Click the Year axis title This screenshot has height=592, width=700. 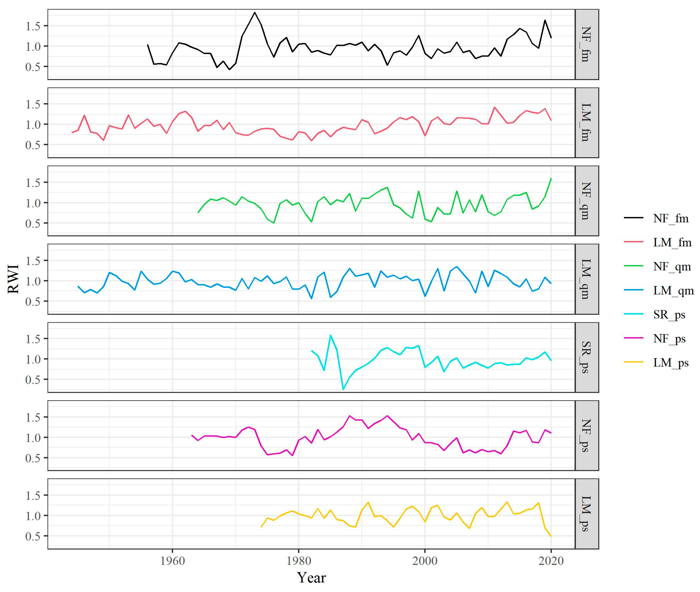coord(311,577)
